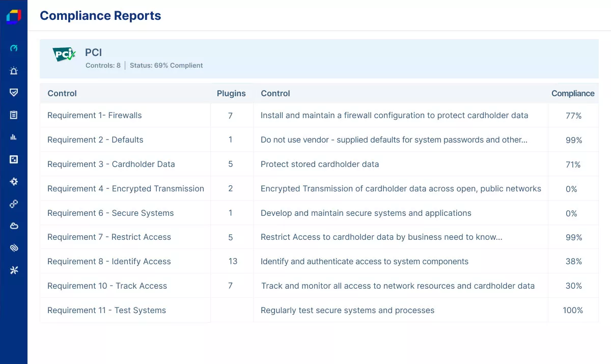Image resolution: width=611 pixels, height=364 pixels.
Task: Sort by the Plugins column header
Action: [231, 93]
